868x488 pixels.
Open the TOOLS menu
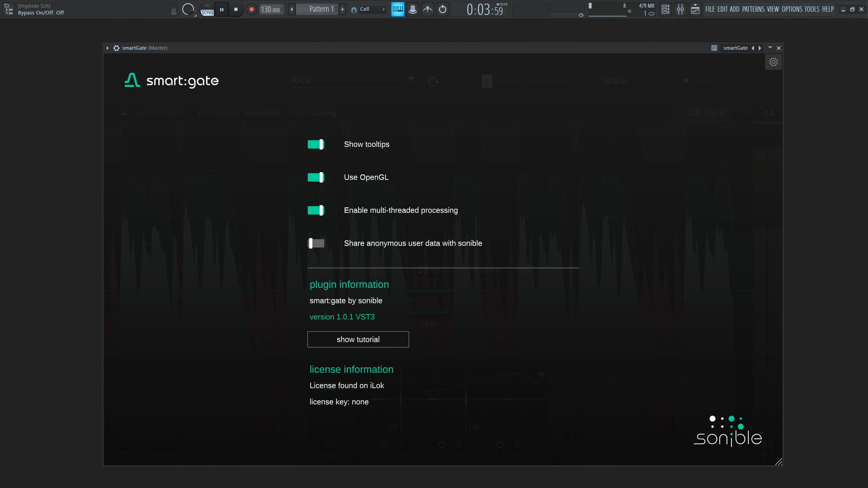point(812,9)
